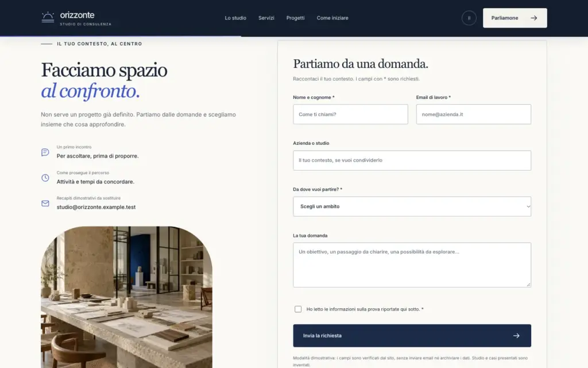This screenshot has height=368, width=588.
Task: Click the 'Modalità dimostrativa' disclaimer text
Action: [410, 361]
